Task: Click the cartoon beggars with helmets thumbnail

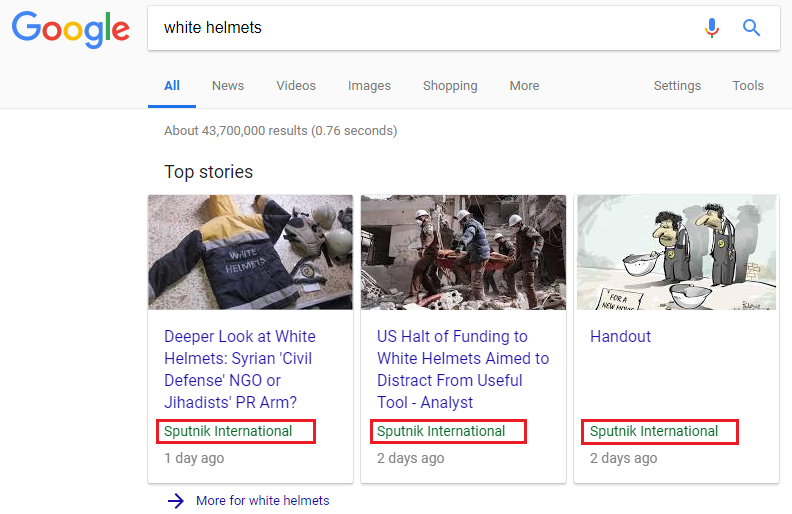Action: click(676, 252)
